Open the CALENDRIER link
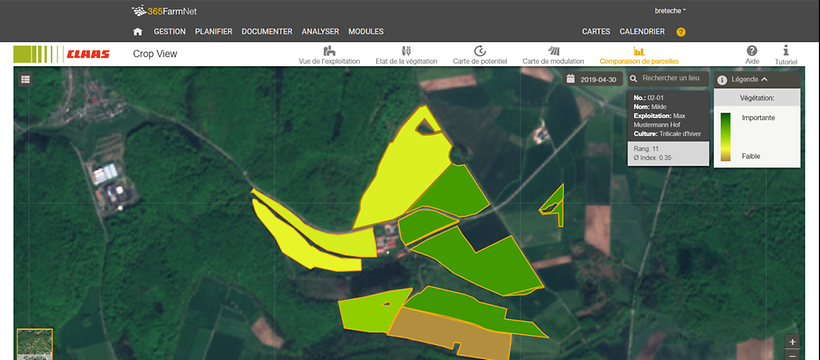This screenshot has height=360, width=820. point(642,31)
